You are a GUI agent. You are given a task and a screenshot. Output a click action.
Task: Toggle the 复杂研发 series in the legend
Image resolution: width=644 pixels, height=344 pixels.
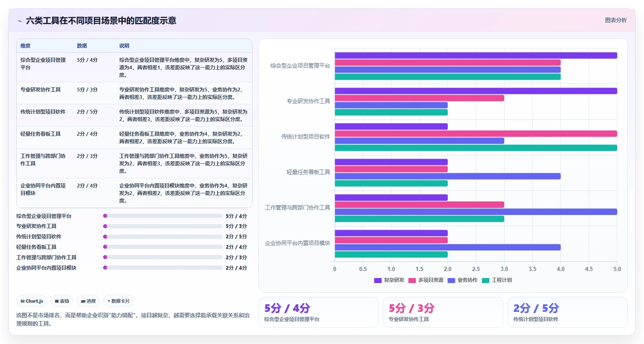coord(389,280)
